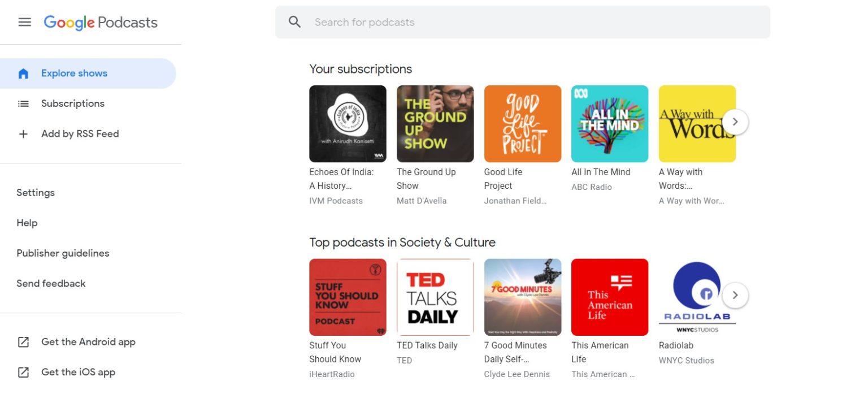This screenshot has height=398, width=868.
Task: Open Help
Action: pyautogui.click(x=27, y=223)
